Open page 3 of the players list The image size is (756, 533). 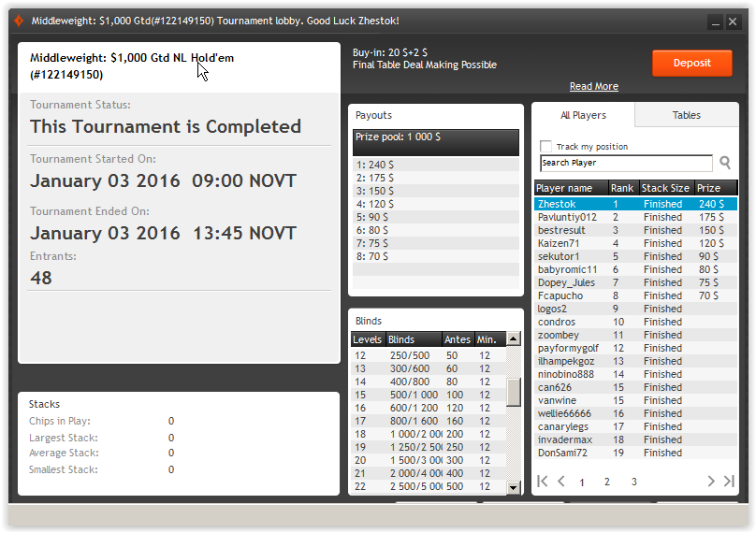pyautogui.click(x=633, y=482)
